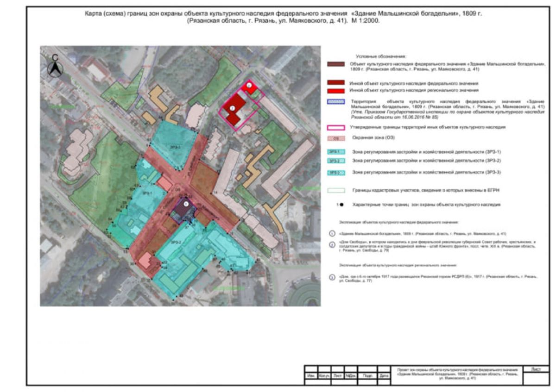Select the circled 2 marker on the dark red building
The image size is (556, 392).
[233, 107]
